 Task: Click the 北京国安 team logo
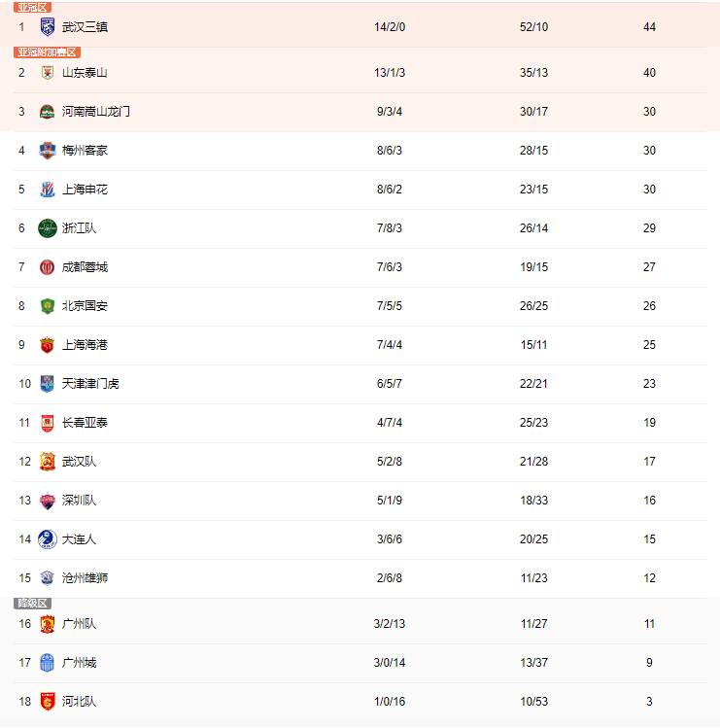point(48,306)
